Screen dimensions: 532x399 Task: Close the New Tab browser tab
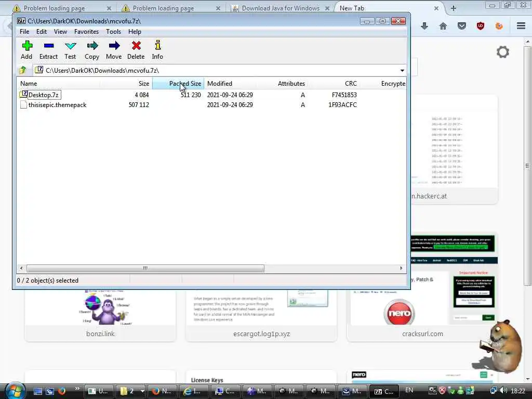pos(436,8)
